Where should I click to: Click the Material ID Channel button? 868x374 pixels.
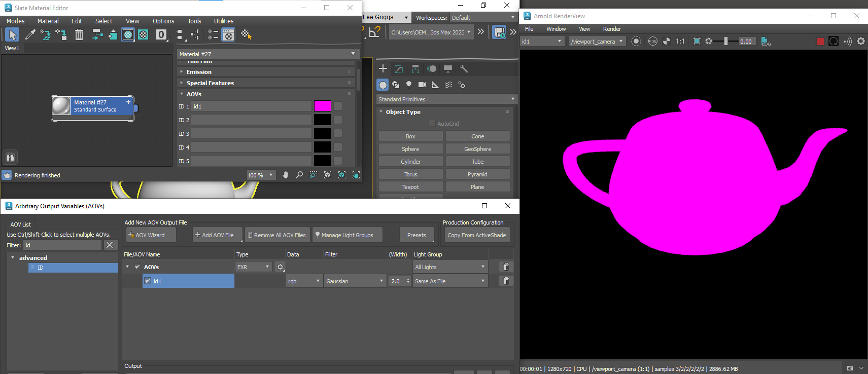tap(161, 34)
